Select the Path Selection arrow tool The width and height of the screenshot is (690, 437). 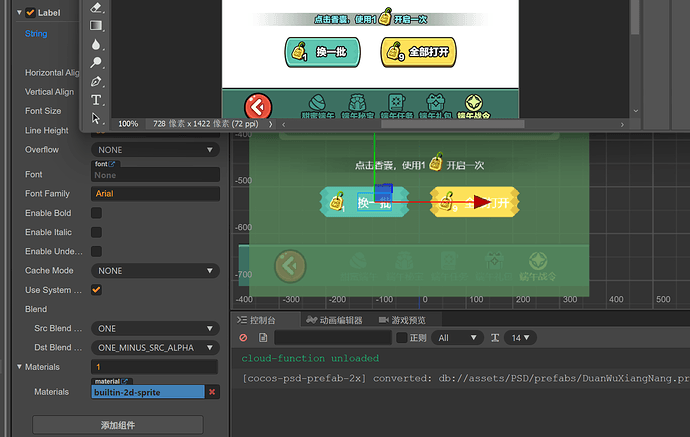96,118
